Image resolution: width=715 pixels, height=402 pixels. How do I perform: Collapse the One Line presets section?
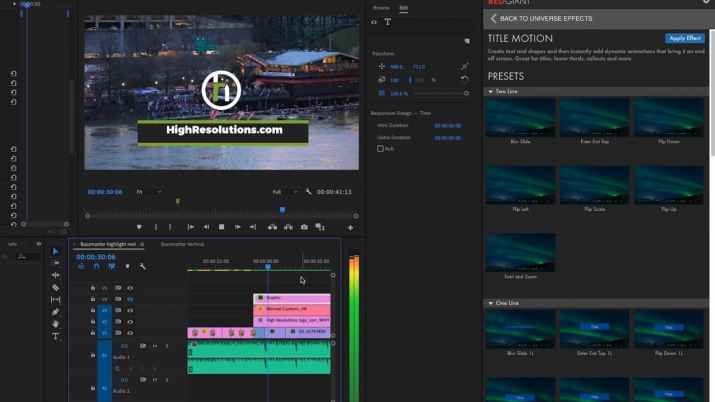490,302
